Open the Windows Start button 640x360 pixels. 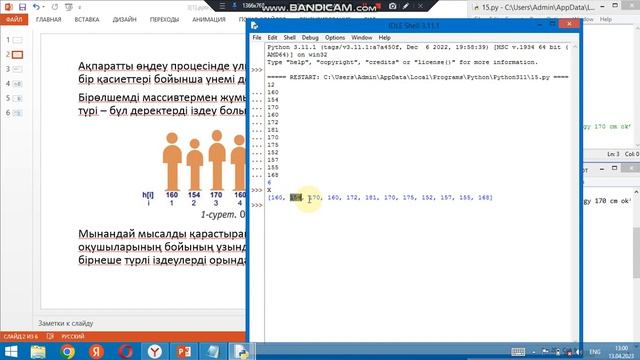click(11, 351)
